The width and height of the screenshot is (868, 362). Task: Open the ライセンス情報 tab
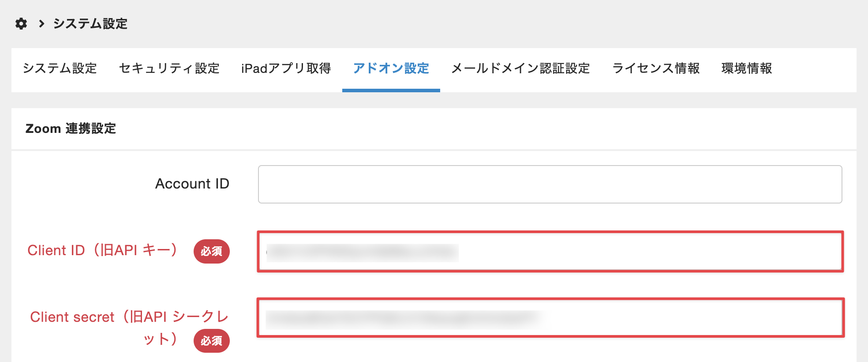pyautogui.click(x=656, y=68)
